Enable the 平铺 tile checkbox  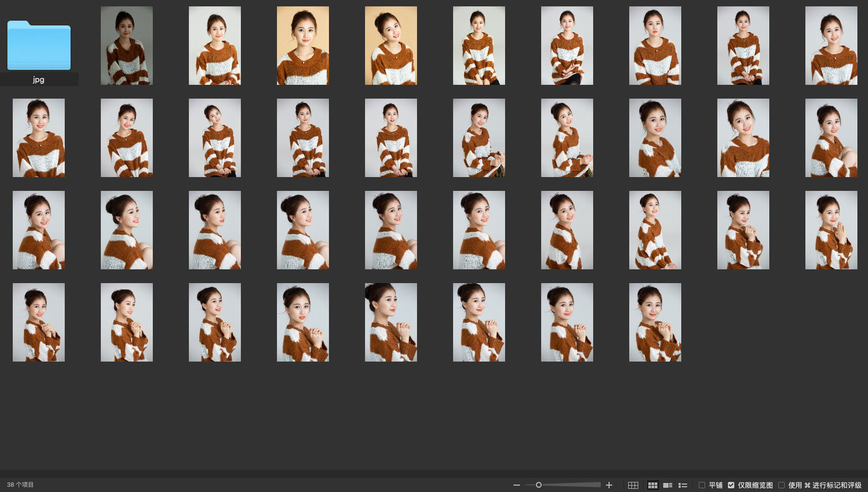(702, 485)
